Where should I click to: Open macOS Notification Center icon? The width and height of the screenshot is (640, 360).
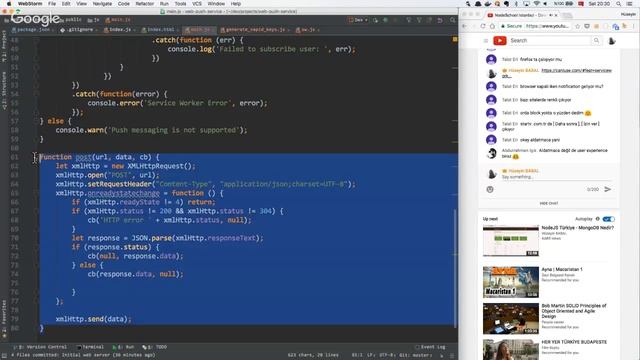630,4
